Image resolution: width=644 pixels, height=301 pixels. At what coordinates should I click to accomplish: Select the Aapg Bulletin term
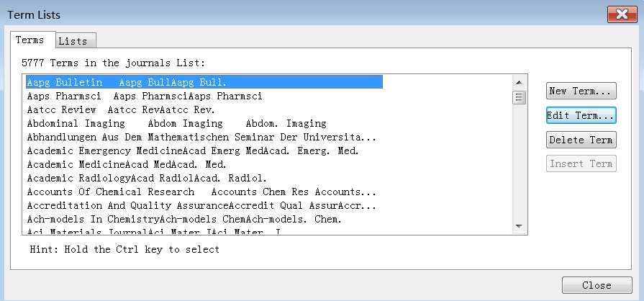127,83
